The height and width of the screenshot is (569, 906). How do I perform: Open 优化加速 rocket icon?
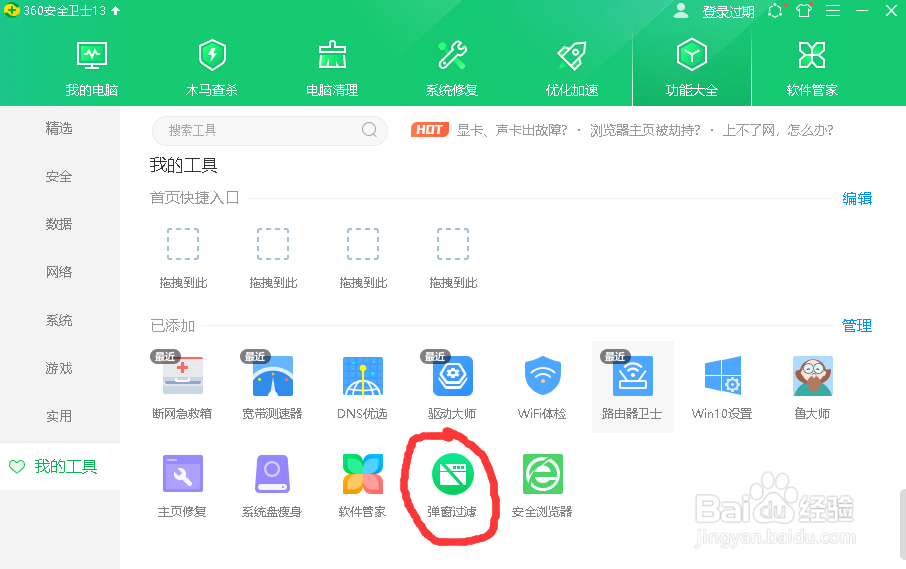pyautogui.click(x=572, y=55)
